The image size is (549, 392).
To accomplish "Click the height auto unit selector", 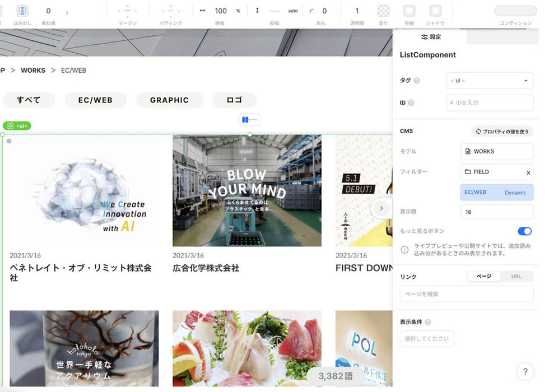I will [292, 11].
